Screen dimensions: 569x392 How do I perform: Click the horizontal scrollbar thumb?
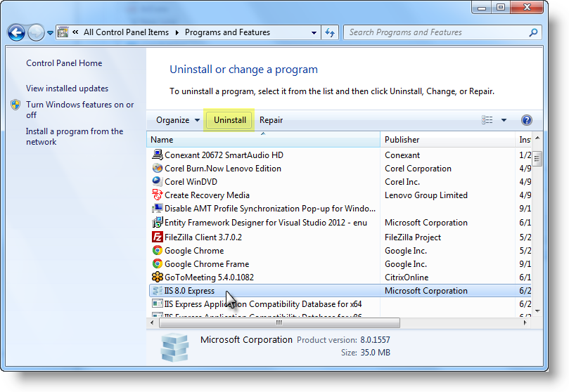(x=279, y=322)
